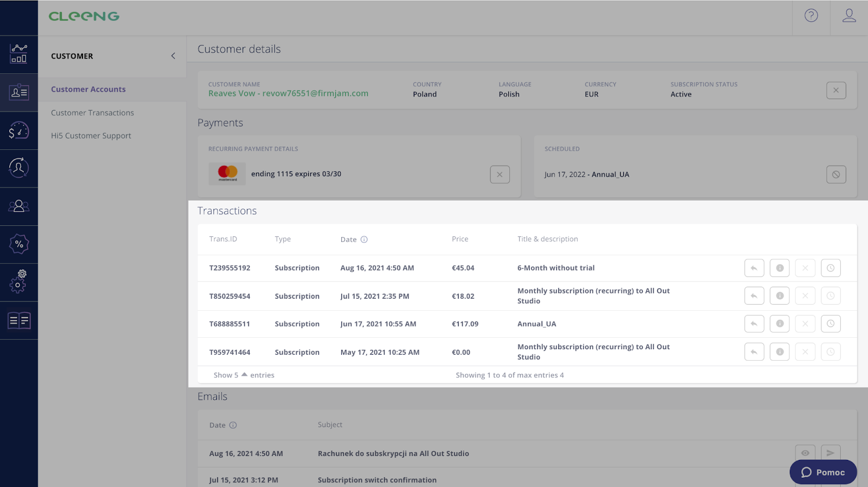Click the Subject column header in Emails
The width and height of the screenshot is (868, 487).
coord(330,425)
